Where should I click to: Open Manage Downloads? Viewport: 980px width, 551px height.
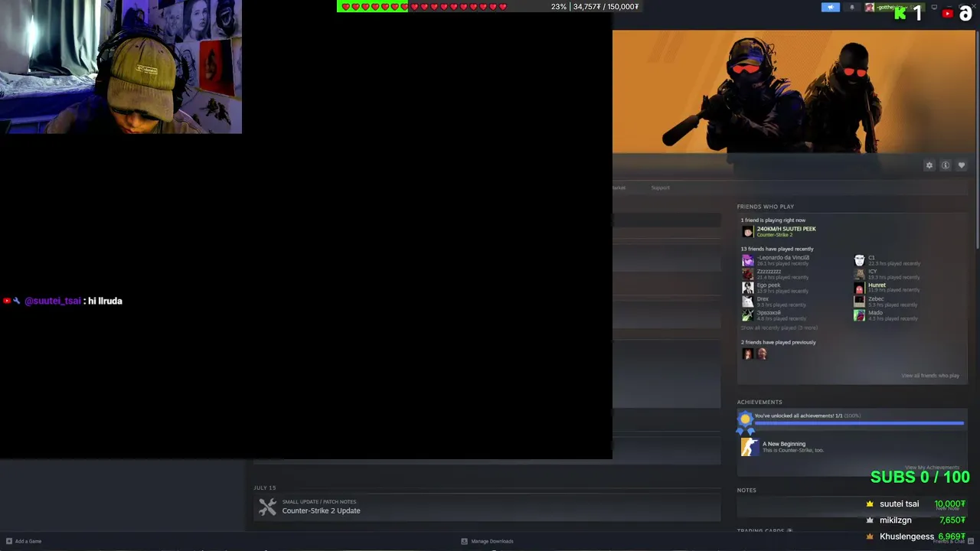coord(492,541)
